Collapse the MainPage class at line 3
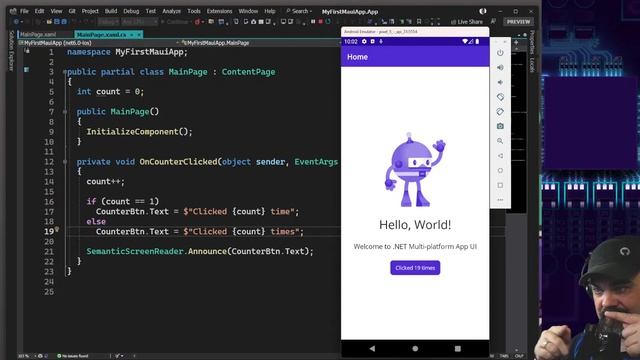640x360 pixels. click(65, 72)
